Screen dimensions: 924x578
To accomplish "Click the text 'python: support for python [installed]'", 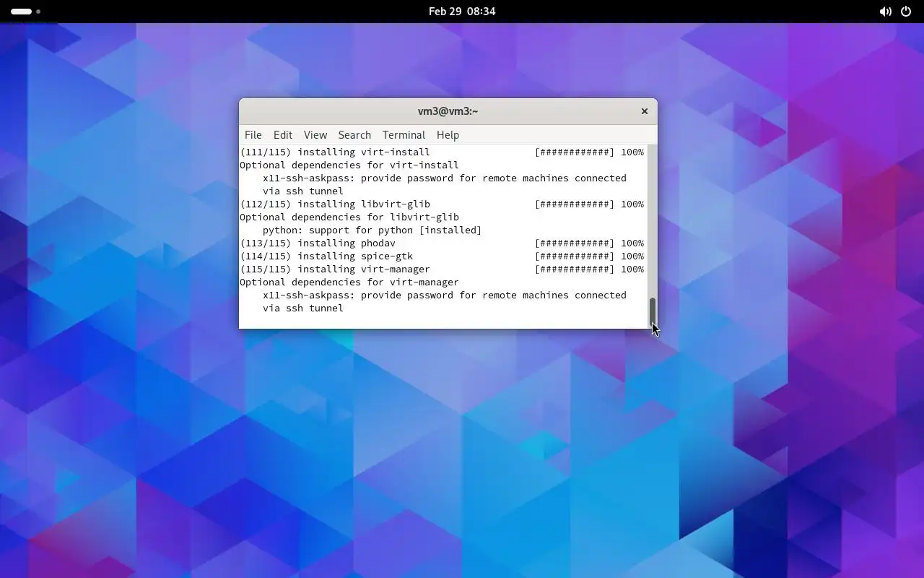I will coord(372,230).
